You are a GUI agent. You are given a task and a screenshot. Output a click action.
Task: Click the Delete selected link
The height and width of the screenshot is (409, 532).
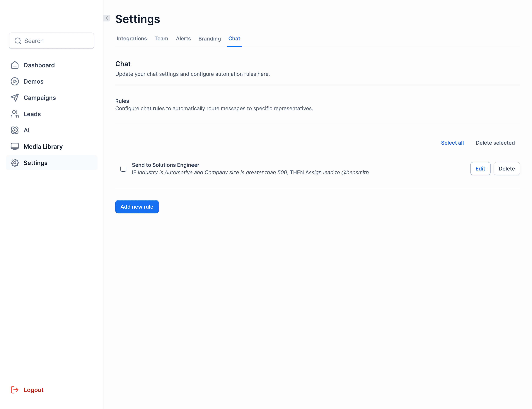(495, 143)
